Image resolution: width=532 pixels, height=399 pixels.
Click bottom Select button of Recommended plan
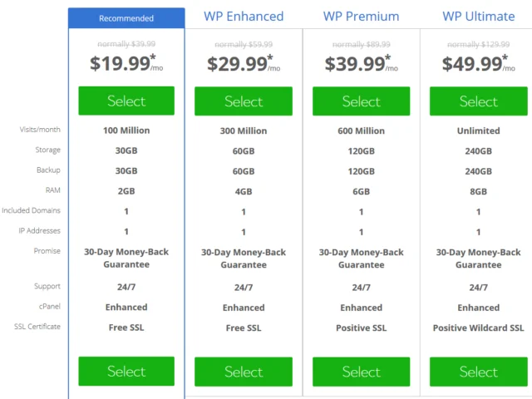click(x=126, y=372)
